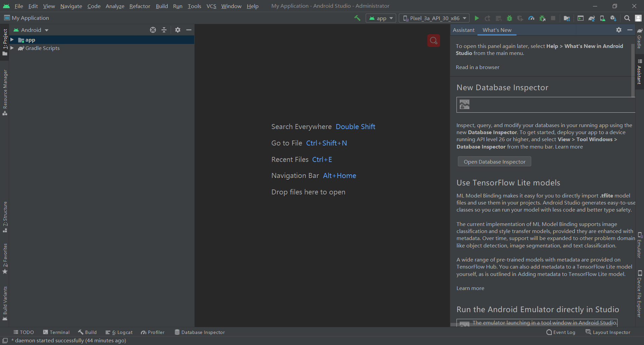Click the Open Database Inspector button
This screenshot has width=644, height=345.
(x=494, y=162)
